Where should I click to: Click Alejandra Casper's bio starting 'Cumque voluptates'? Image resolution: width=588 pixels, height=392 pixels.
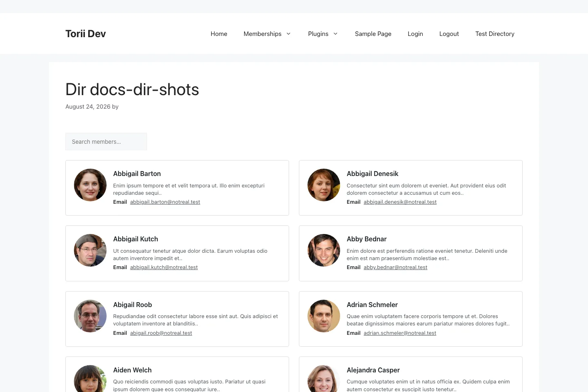pyautogui.click(x=428, y=385)
